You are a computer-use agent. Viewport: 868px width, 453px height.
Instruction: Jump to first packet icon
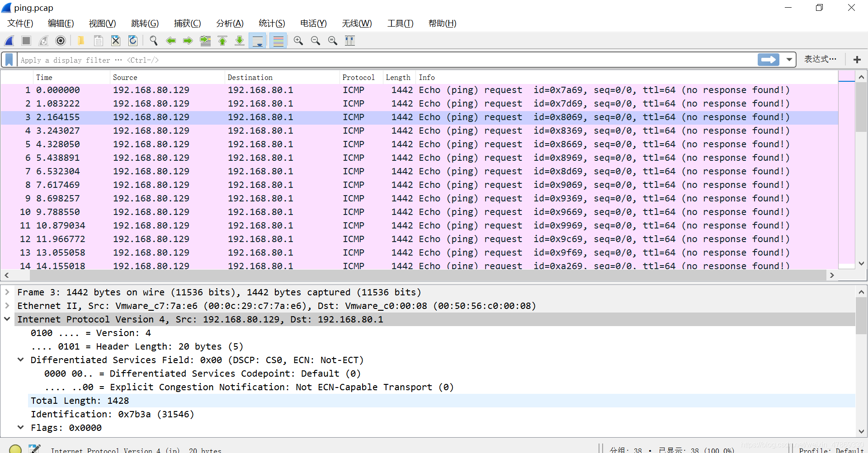(x=222, y=41)
